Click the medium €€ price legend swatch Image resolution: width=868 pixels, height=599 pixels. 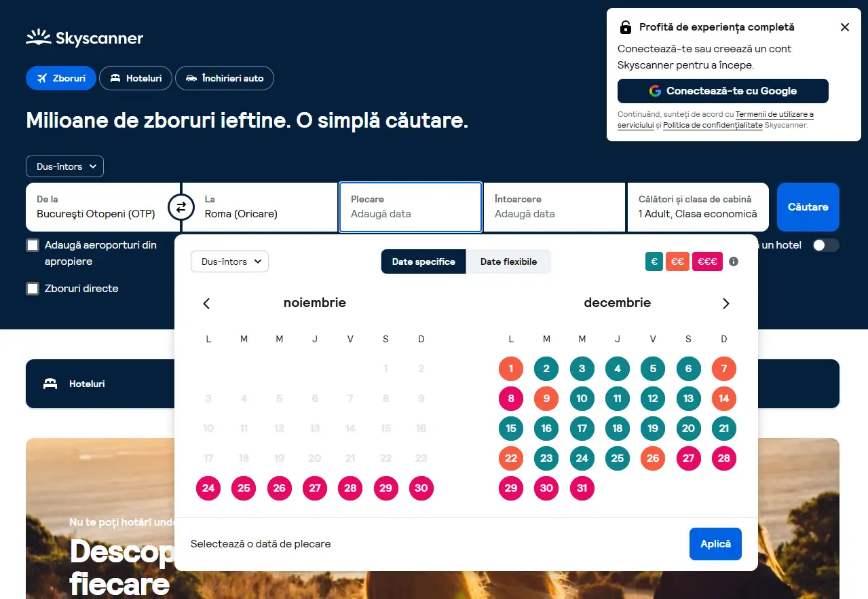[677, 261]
